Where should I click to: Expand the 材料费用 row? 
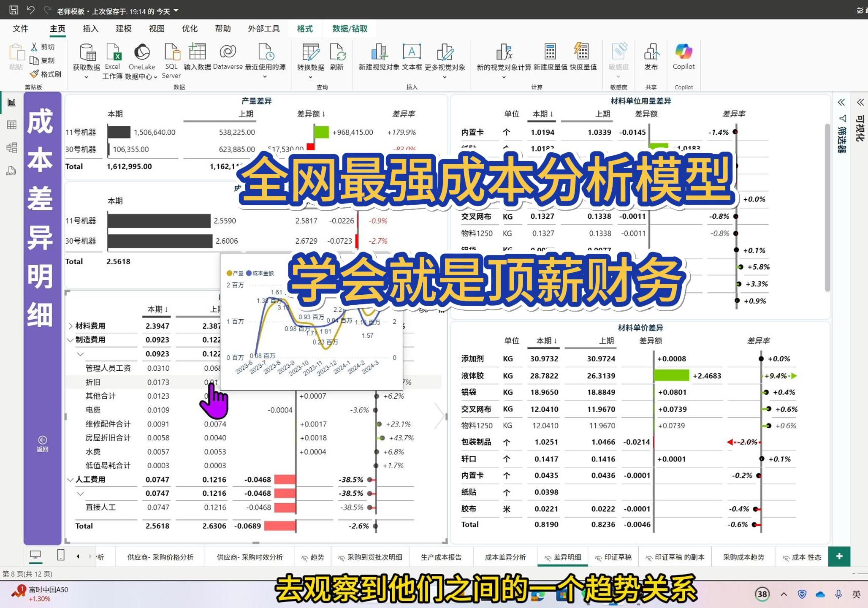70,326
